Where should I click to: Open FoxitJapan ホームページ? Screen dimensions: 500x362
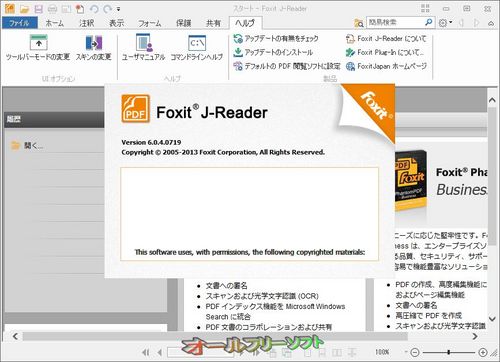pos(386,66)
